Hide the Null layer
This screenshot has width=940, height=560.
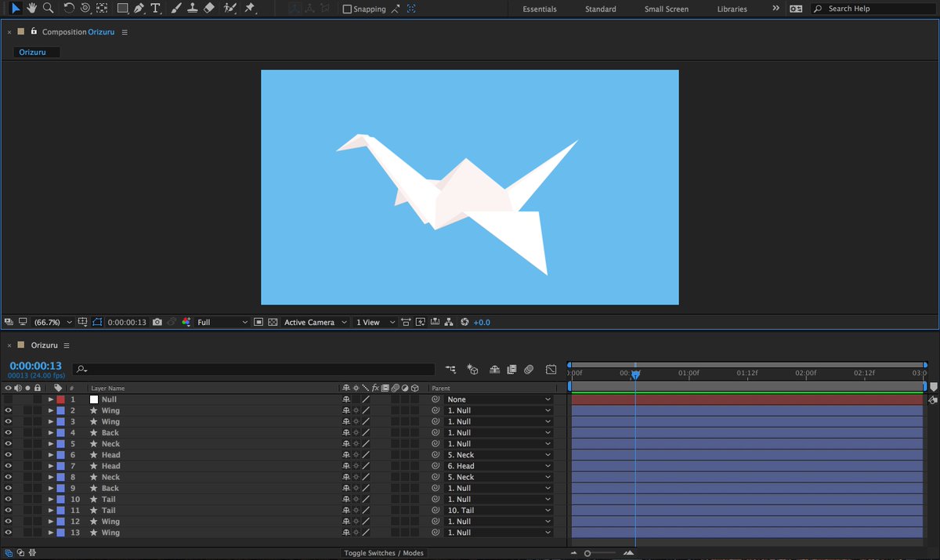8,399
